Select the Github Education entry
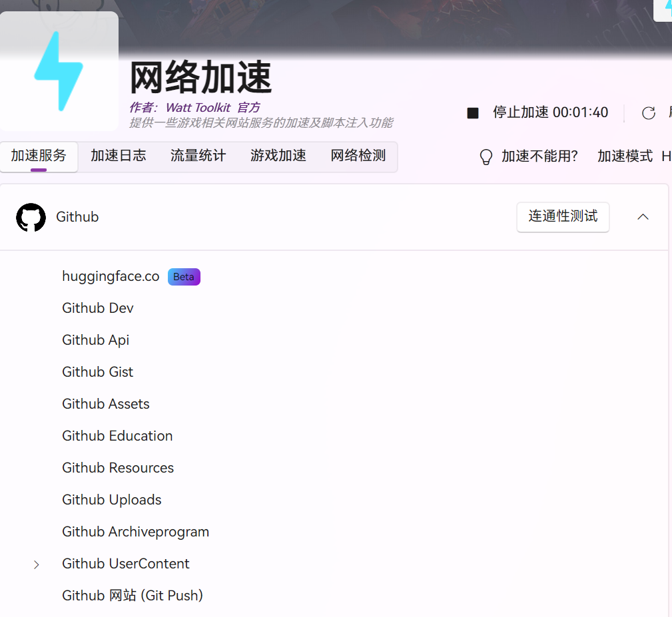Screen dimensions: 672x617 coord(117,436)
